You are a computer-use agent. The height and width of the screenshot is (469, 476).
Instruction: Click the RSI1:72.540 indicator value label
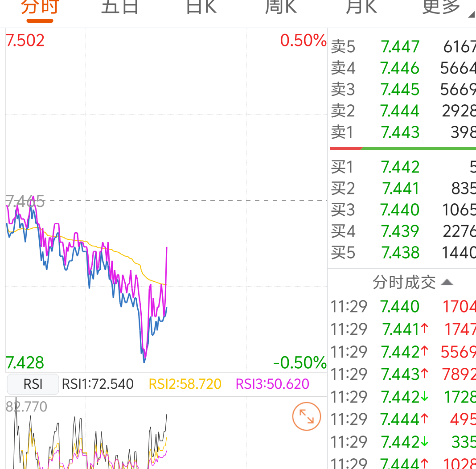pyautogui.click(x=98, y=384)
